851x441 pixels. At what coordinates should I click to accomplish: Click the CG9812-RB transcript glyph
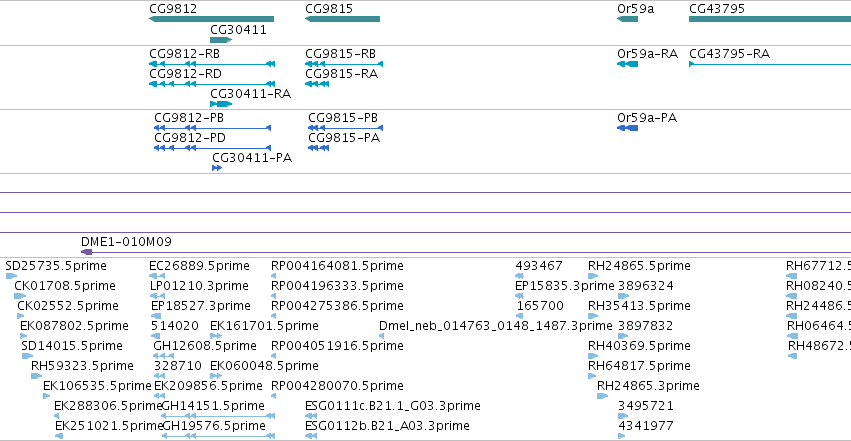[212, 64]
